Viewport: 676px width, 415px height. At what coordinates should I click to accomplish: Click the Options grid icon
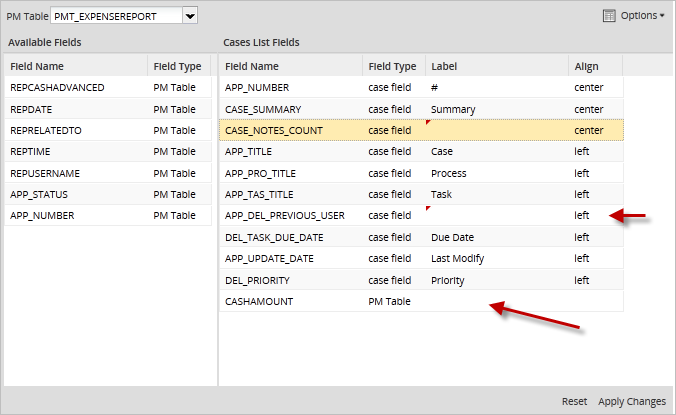(x=609, y=15)
